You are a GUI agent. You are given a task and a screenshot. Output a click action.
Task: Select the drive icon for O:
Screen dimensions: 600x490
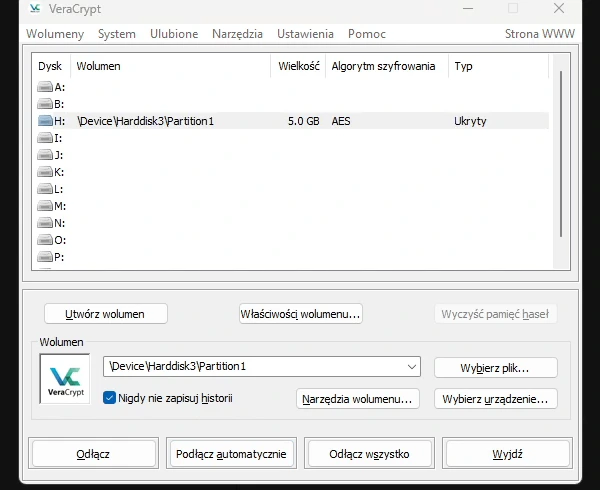point(45,240)
